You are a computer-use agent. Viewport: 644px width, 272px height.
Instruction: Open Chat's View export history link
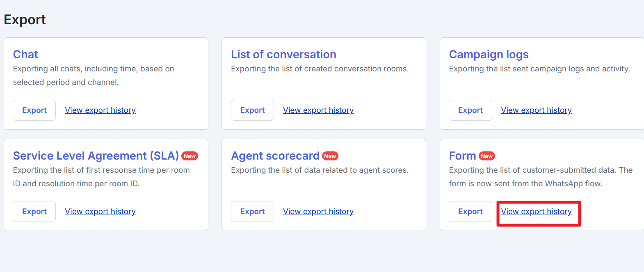[100, 110]
